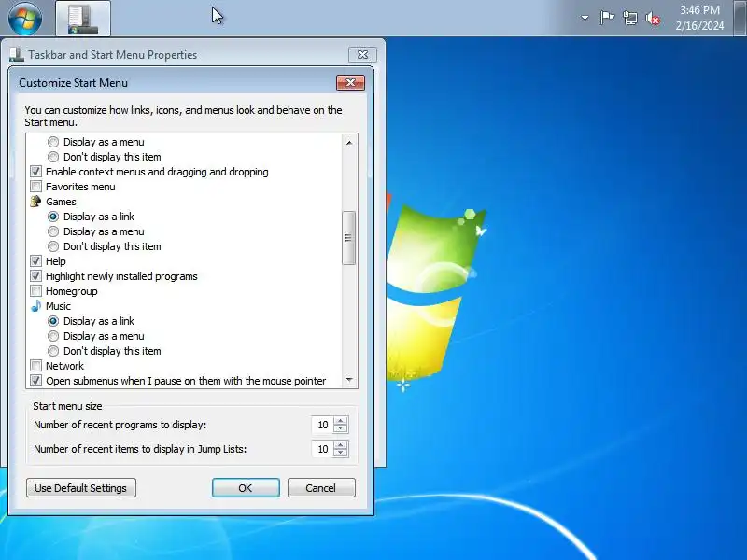Viewport: 747px width, 560px height.
Task: Decrease number of recent programs
Action: coord(340,428)
